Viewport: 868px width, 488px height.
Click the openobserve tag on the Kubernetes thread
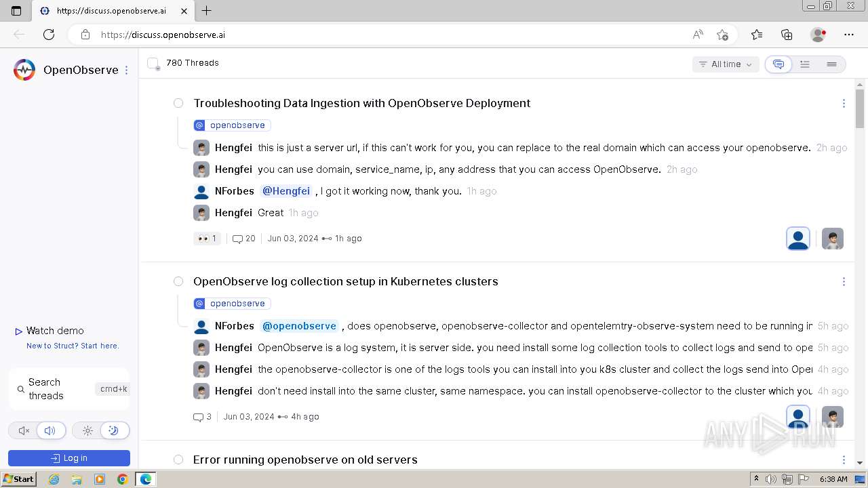(232, 304)
